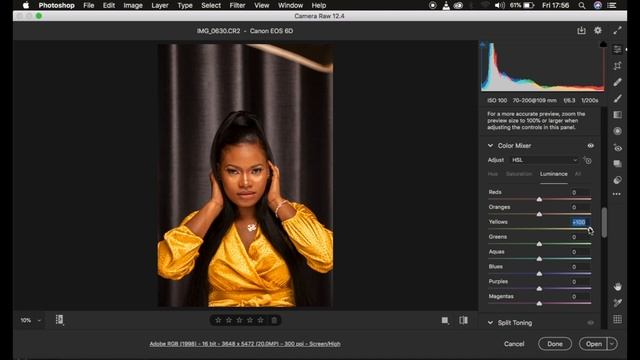Set rating to three stars
Image resolution: width=640 pixels, height=360 pixels.
coord(240,320)
